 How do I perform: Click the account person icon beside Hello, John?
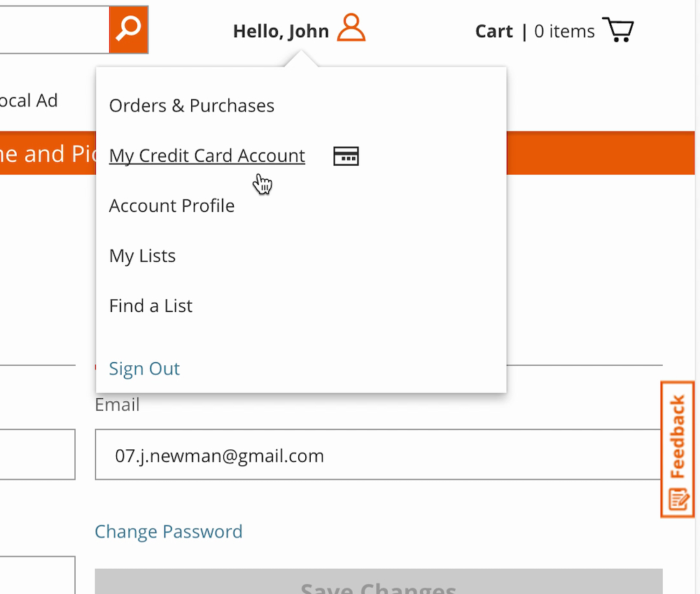(352, 29)
